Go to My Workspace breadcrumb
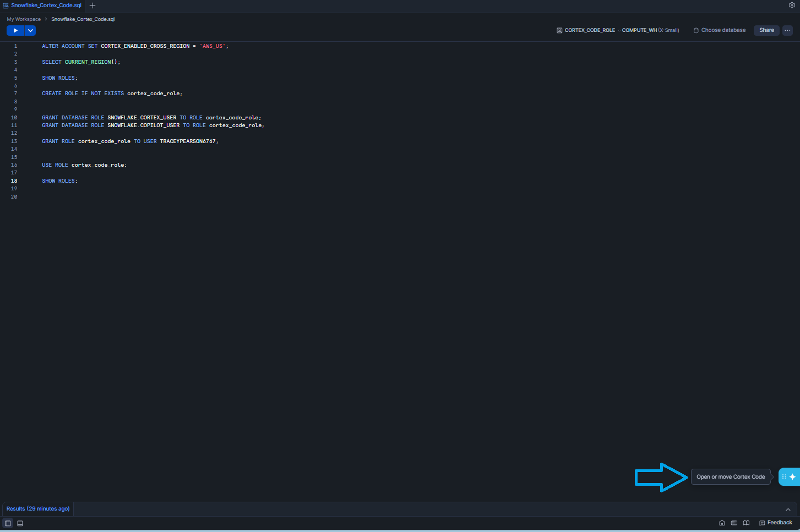This screenshot has height=532, width=800. pos(24,19)
